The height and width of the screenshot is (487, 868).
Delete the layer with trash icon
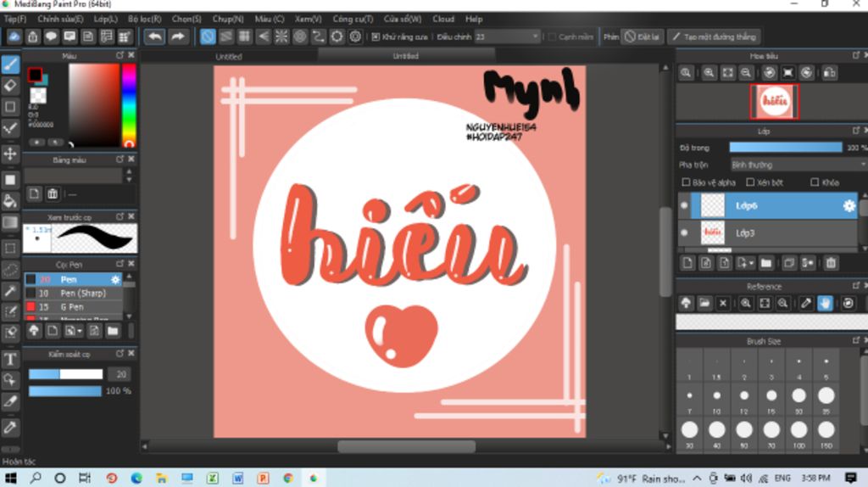click(831, 263)
